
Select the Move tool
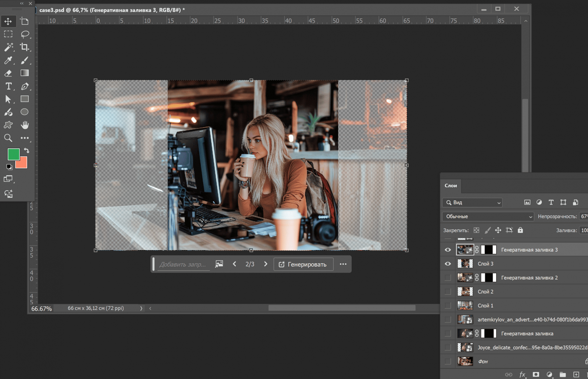tap(8, 21)
